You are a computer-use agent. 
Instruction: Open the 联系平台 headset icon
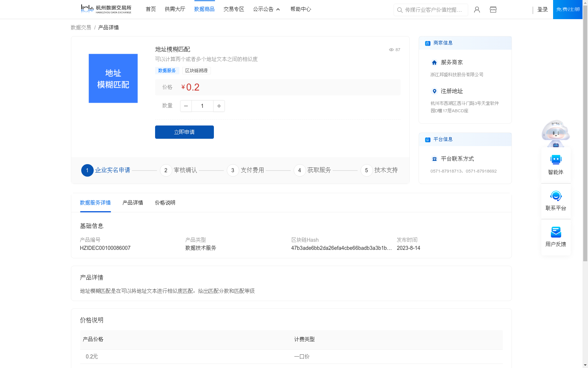point(556,196)
